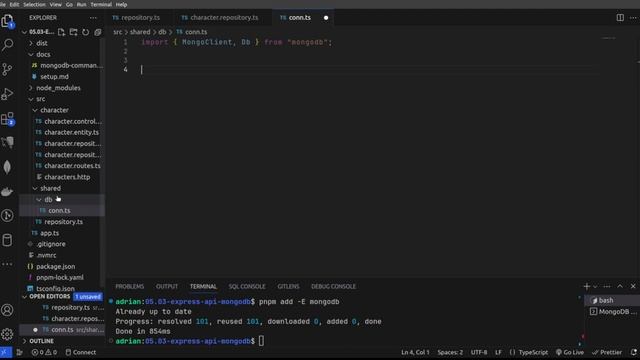Open the database view in activity bar
640x360 pixels.
tap(7, 240)
